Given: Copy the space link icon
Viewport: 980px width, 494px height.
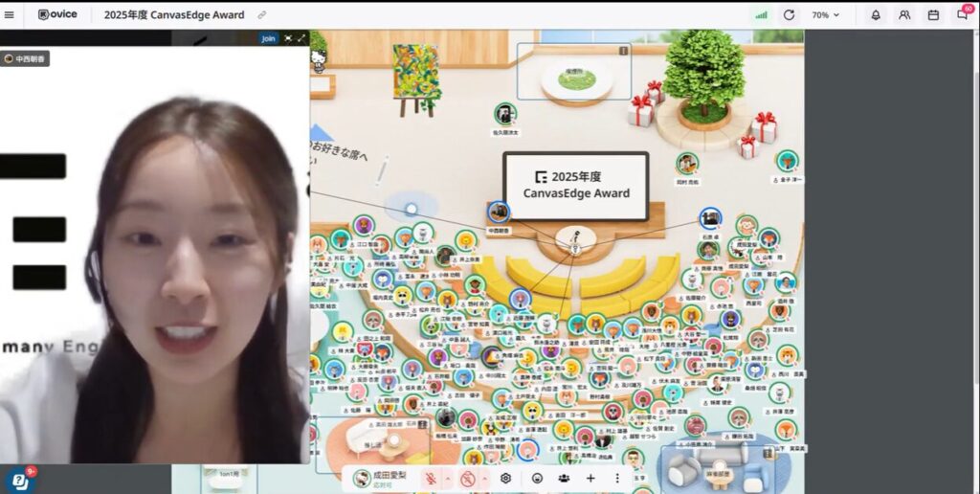Looking at the screenshot, I should pos(262,15).
